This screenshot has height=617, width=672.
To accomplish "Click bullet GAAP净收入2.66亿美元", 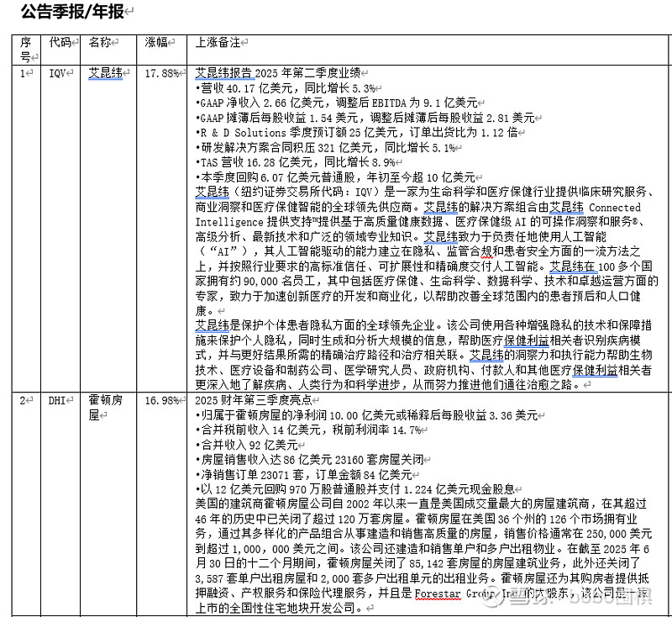I will (337, 103).
